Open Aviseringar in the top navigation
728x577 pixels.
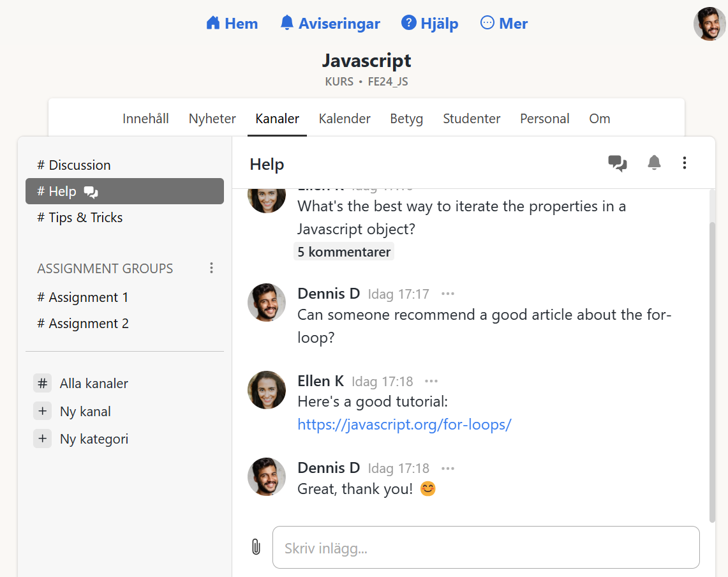coord(330,24)
